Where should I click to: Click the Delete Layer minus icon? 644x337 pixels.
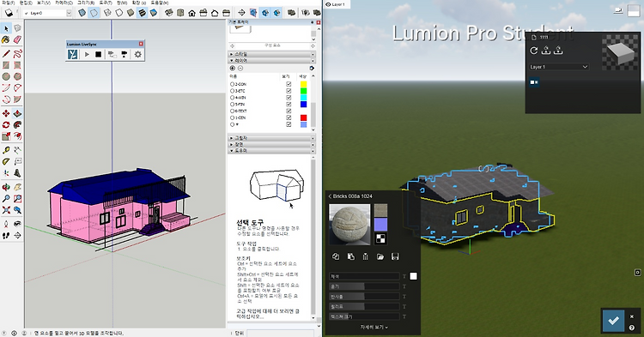tap(240, 68)
